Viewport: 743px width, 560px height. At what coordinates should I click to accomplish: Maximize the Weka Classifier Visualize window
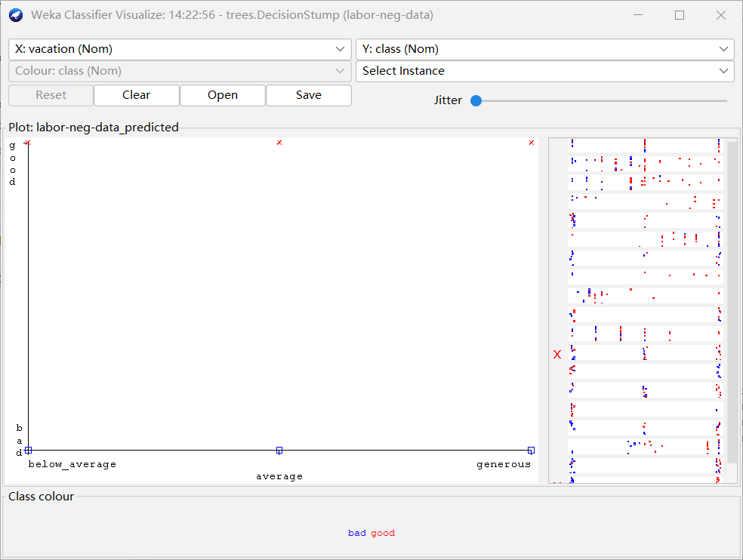tap(680, 15)
